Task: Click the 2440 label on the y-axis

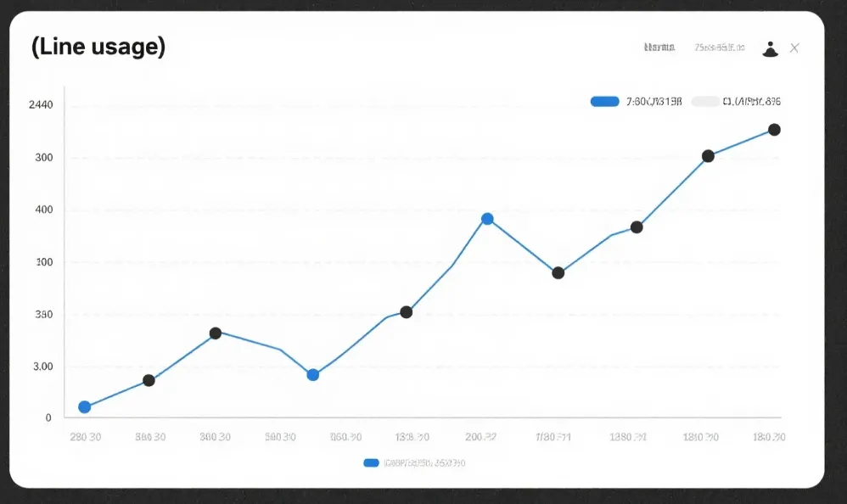Action: tap(41, 105)
